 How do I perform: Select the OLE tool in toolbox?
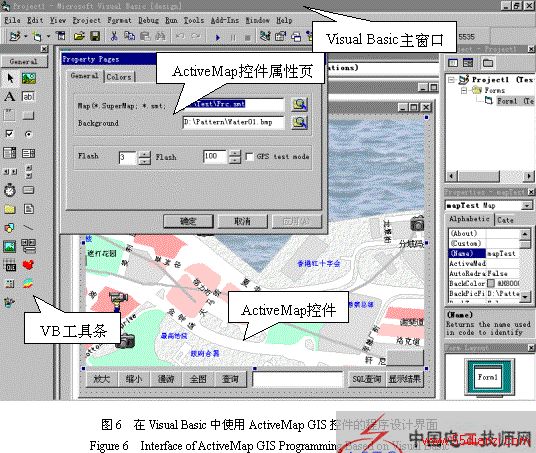[x=10, y=265]
